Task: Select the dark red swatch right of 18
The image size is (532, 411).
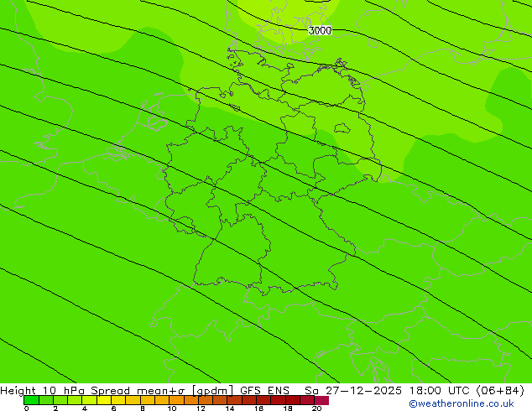Action: [x=293, y=400]
